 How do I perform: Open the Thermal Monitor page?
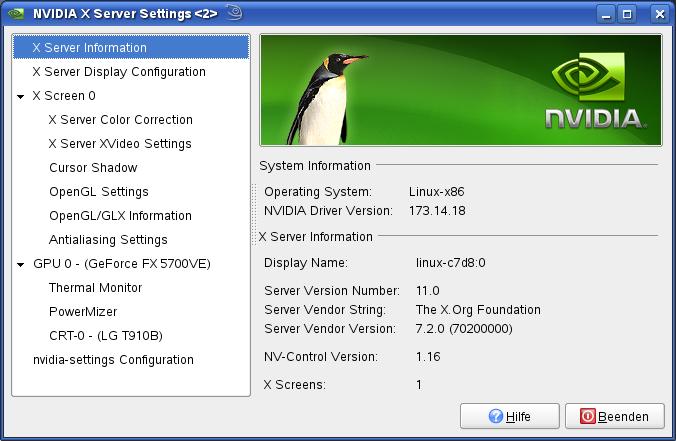pyautogui.click(x=95, y=288)
